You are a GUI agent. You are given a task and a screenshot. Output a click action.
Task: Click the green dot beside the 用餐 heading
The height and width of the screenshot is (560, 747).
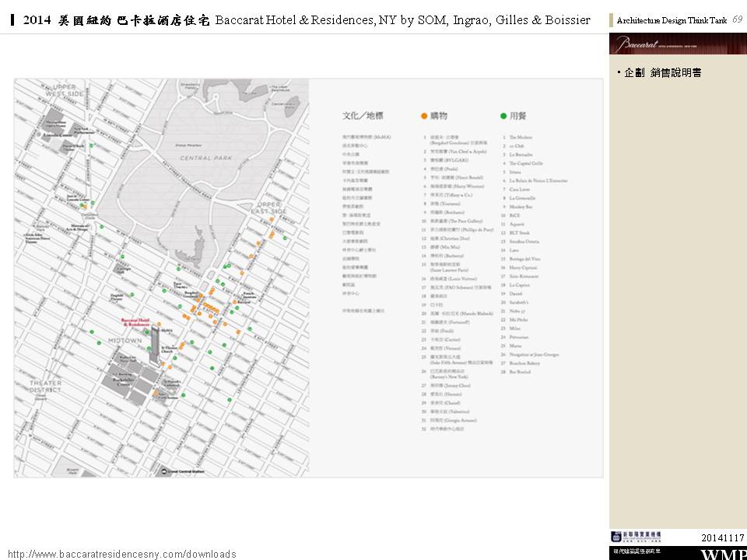tap(503, 116)
